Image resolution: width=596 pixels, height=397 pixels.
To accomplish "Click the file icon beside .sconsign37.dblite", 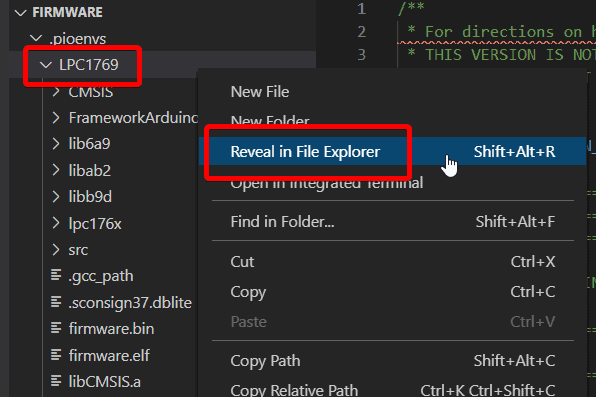I will point(56,302).
